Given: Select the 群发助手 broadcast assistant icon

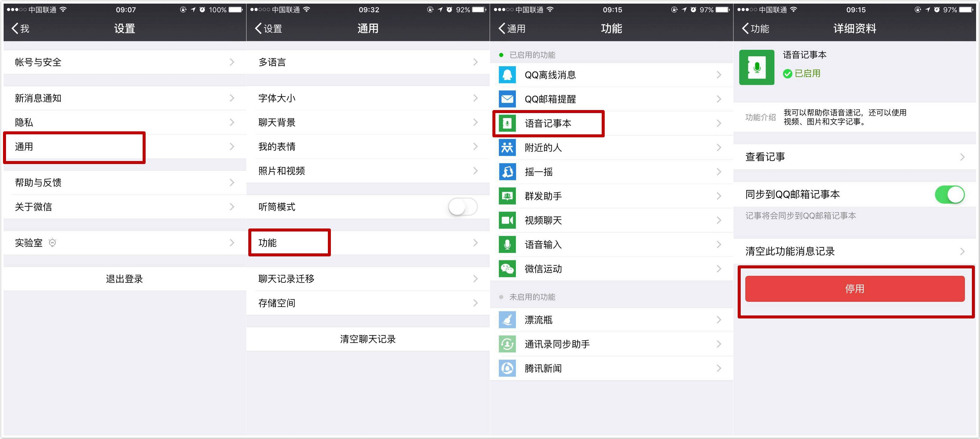Looking at the screenshot, I should coord(507,196).
